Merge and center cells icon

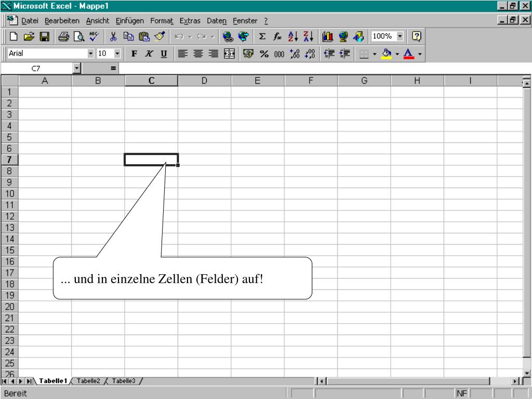pos(229,54)
